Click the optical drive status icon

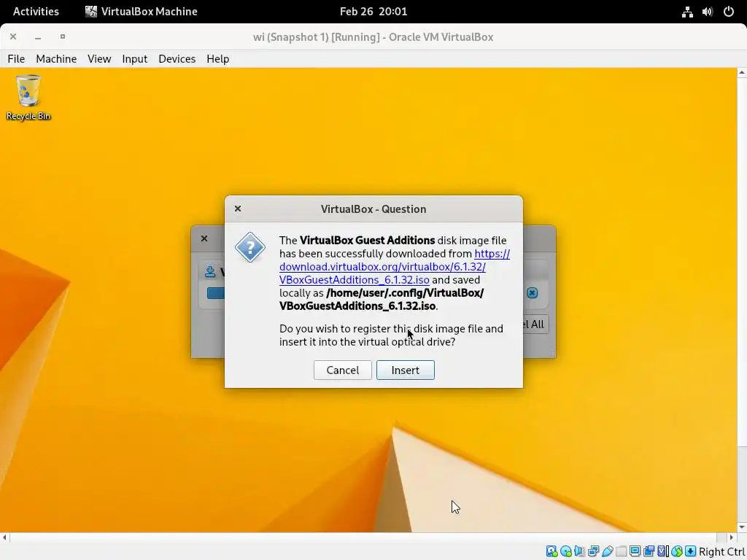click(565, 551)
